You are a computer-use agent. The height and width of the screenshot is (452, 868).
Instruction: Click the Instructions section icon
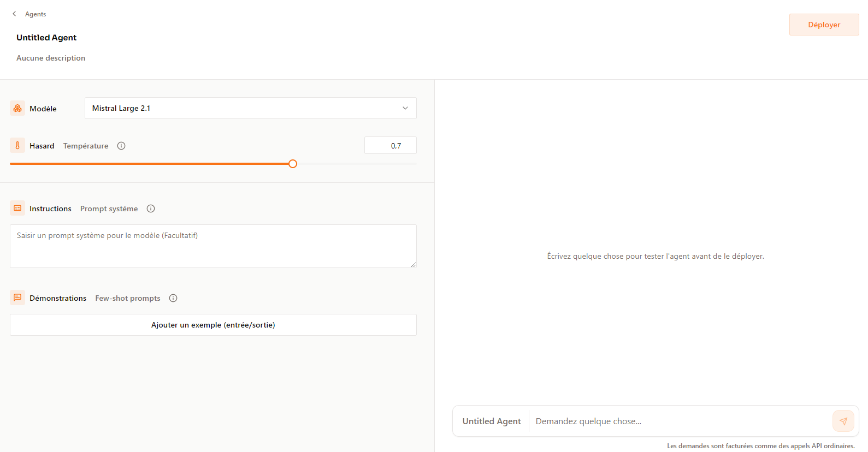click(17, 208)
